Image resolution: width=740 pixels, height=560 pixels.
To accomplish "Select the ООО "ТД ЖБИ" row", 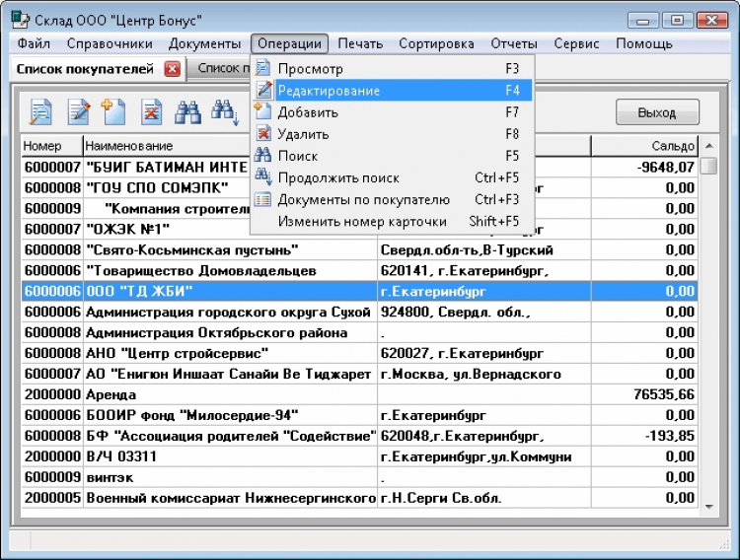I will coord(359,291).
